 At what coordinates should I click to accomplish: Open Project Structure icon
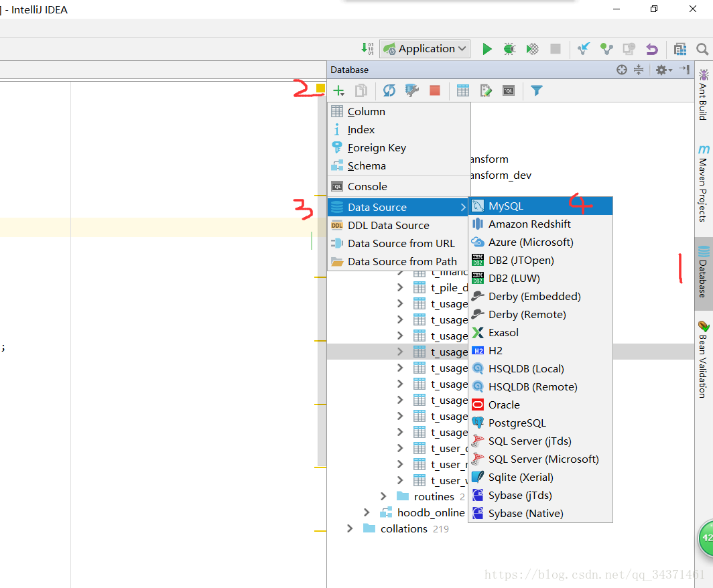(x=680, y=49)
